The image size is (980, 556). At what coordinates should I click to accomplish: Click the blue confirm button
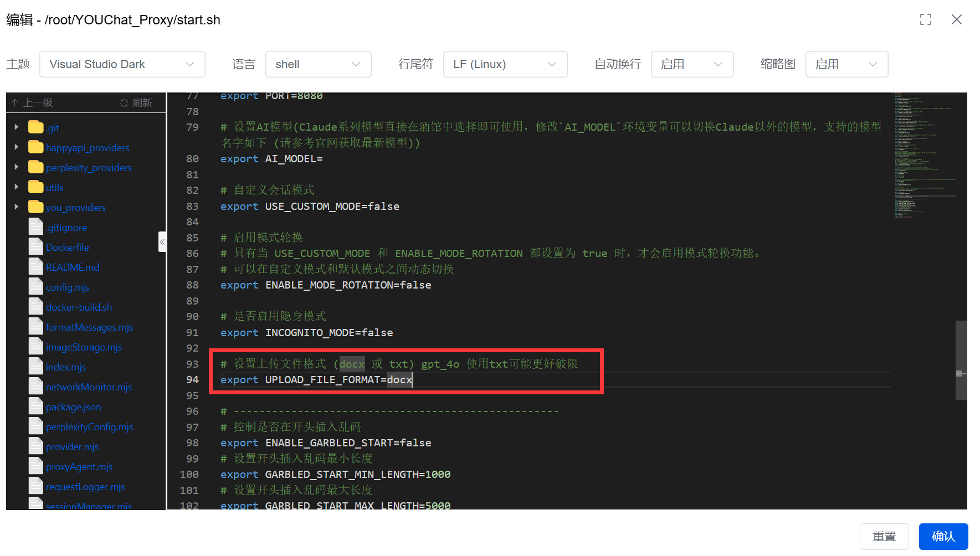tap(943, 536)
